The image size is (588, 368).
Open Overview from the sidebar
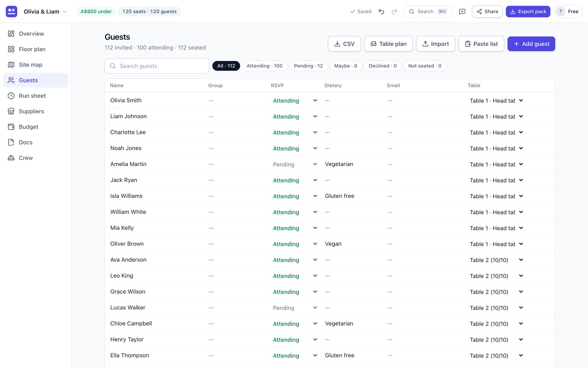(x=36, y=33)
